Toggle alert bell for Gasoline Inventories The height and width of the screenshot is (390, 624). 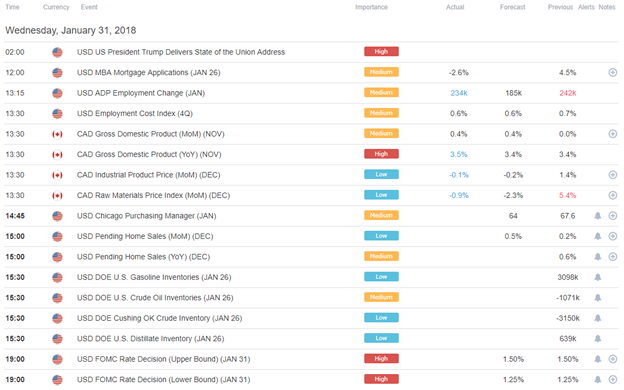(598, 277)
